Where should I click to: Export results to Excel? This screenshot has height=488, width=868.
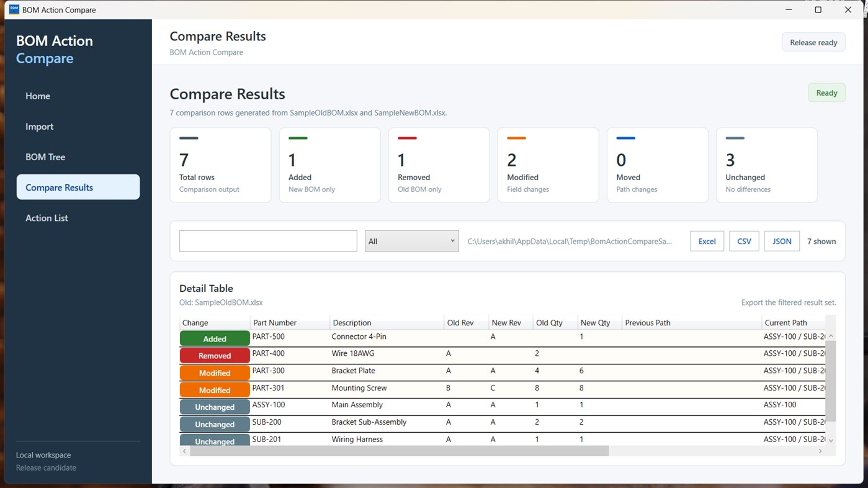pos(707,241)
